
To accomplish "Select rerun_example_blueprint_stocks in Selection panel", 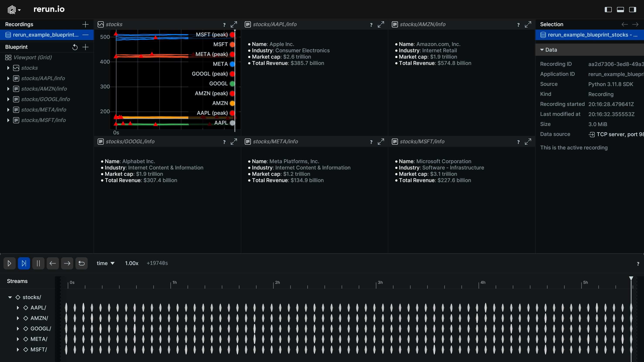I will click(x=589, y=35).
